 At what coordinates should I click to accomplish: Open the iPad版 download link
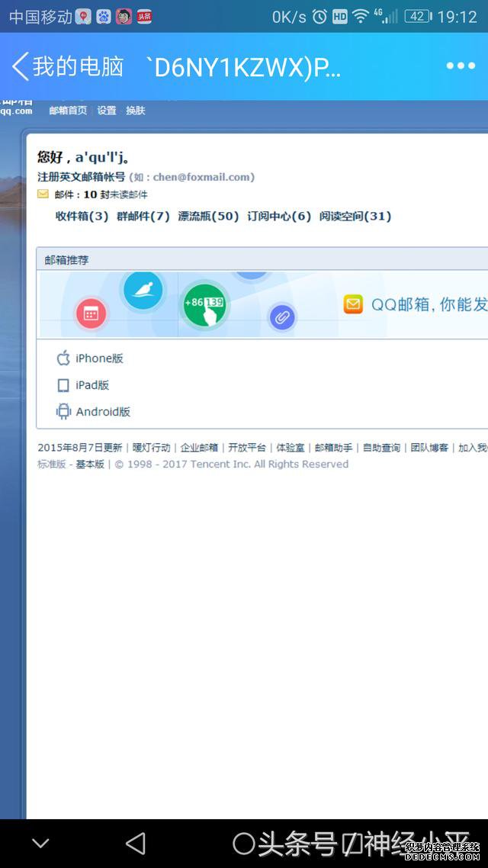click(x=92, y=384)
